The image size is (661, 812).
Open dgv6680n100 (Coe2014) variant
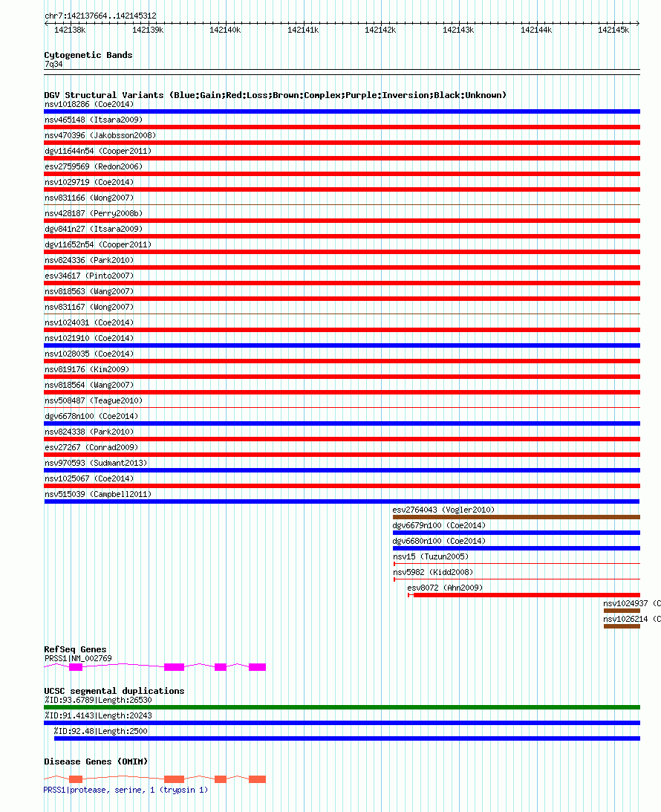[439, 541]
